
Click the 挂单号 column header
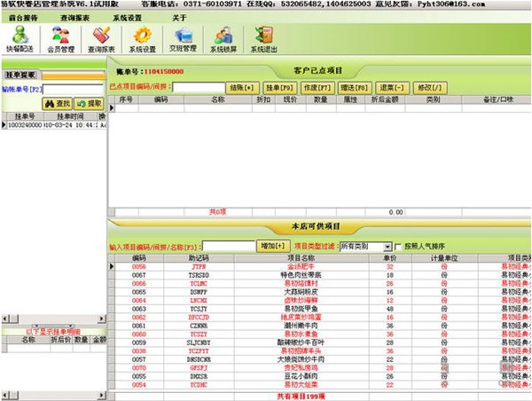25,116
